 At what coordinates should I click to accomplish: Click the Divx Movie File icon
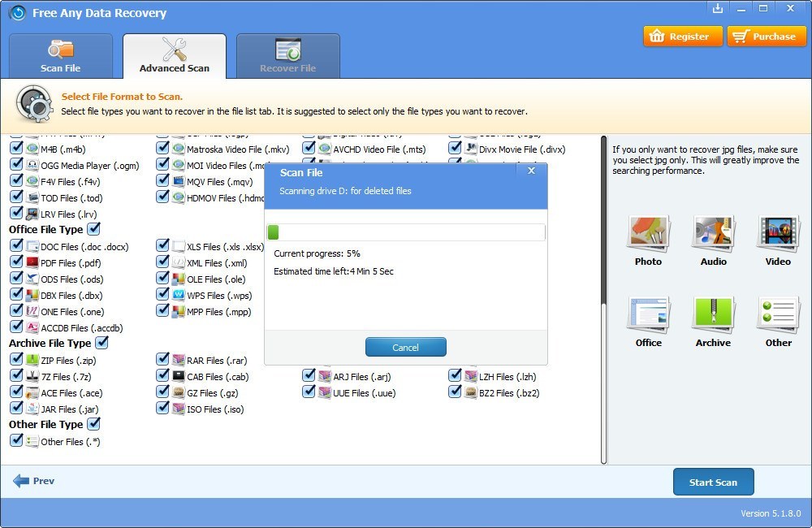(x=470, y=149)
